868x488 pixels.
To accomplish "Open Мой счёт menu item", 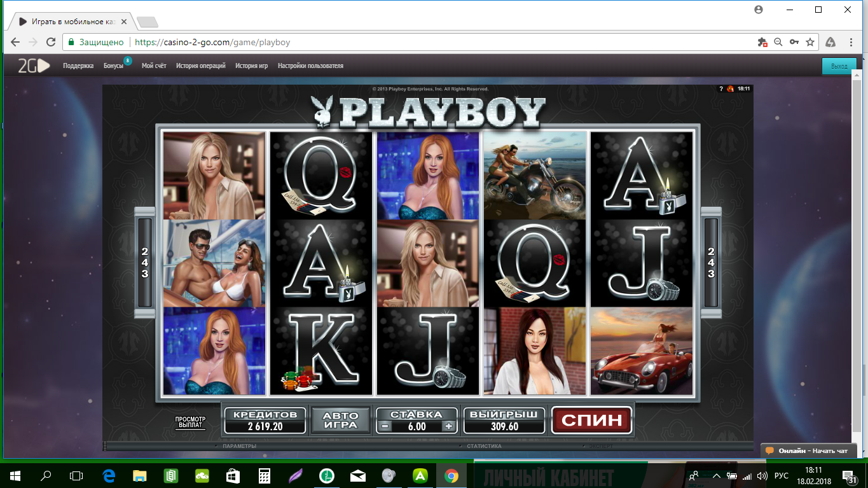I will (154, 66).
